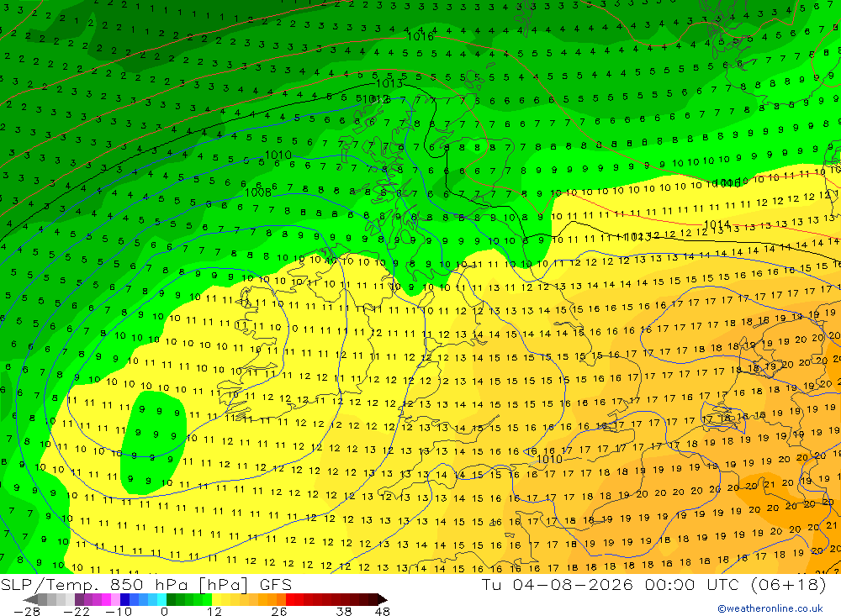Image resolution: width=841 pixels, height=616 pixels.
Task: Click the 1014 isobar label
Action: (717, 224)
